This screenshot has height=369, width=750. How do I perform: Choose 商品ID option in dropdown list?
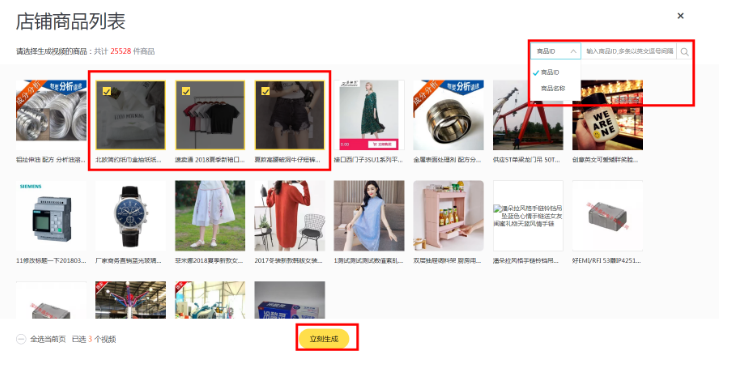[x=550, y=73]
